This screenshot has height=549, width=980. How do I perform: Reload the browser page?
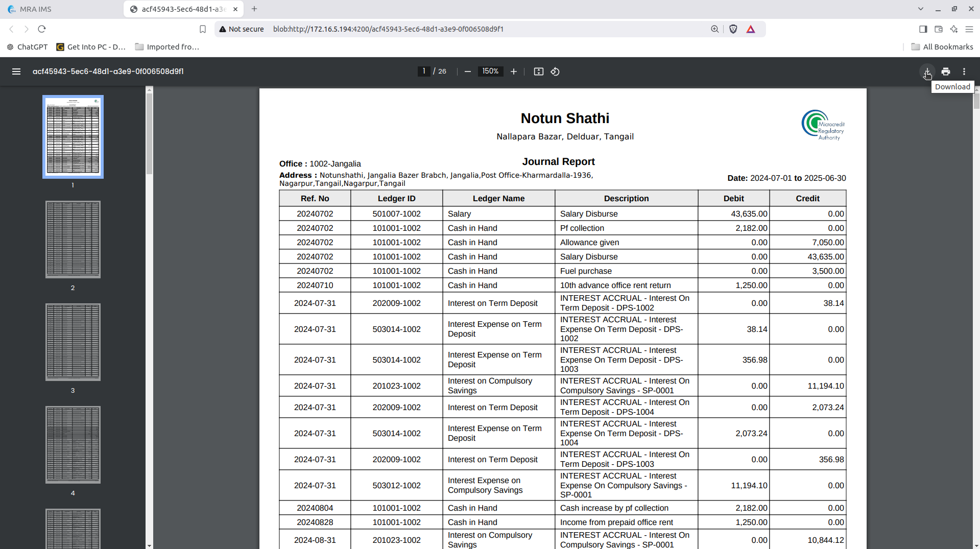(x=42, y=29)
